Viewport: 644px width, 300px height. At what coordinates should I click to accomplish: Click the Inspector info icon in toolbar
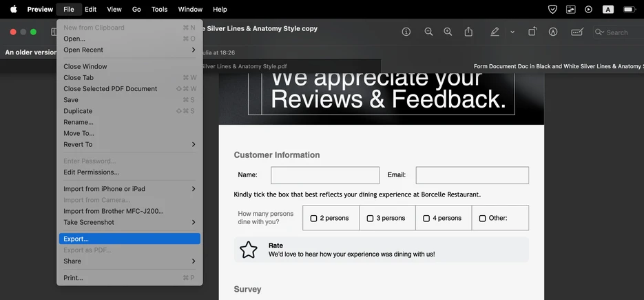point(406,32)
